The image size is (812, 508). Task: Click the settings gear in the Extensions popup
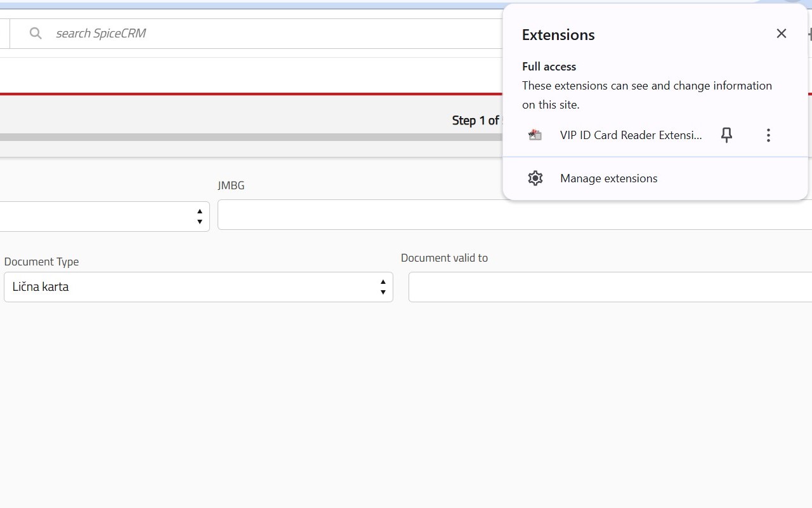[535, 178]
